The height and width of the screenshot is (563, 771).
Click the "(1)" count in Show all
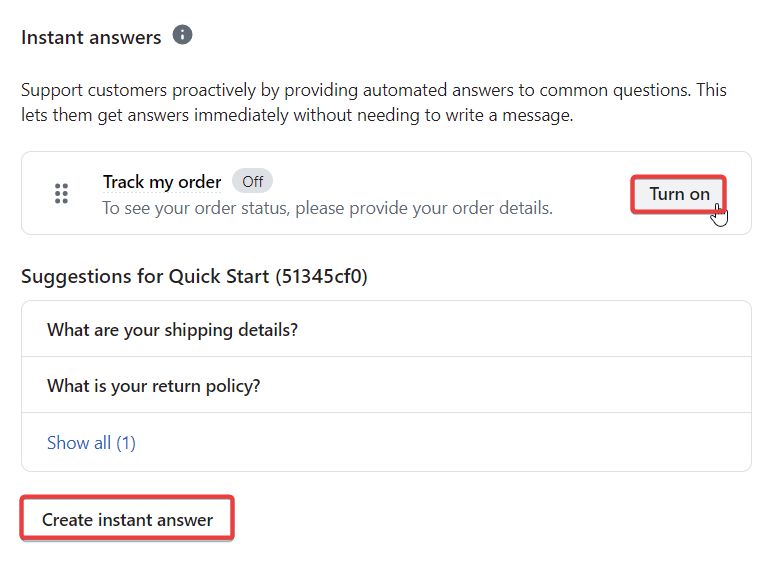click(125, 442)
